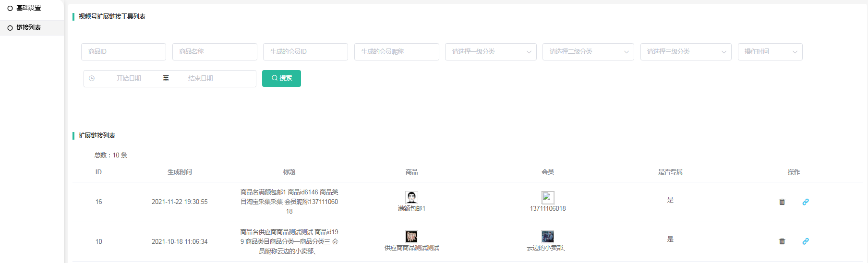Focus the 商品ID input field
The width and height of the screenshot is (868, 263).
(x=123, y=52)
